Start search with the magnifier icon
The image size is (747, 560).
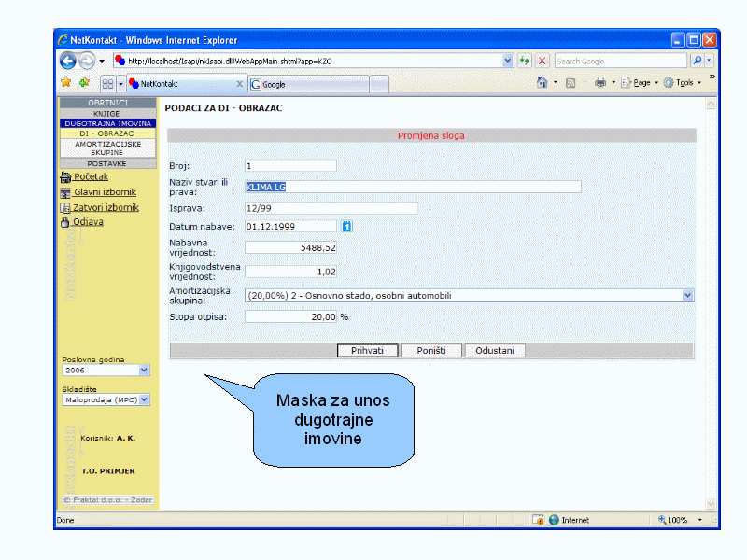click(697, 61)
